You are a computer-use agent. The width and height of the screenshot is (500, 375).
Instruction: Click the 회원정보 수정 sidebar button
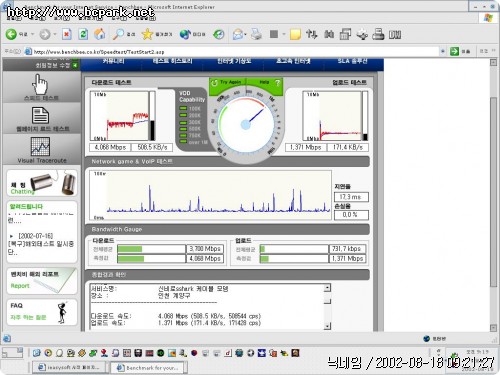pos(56,65)
